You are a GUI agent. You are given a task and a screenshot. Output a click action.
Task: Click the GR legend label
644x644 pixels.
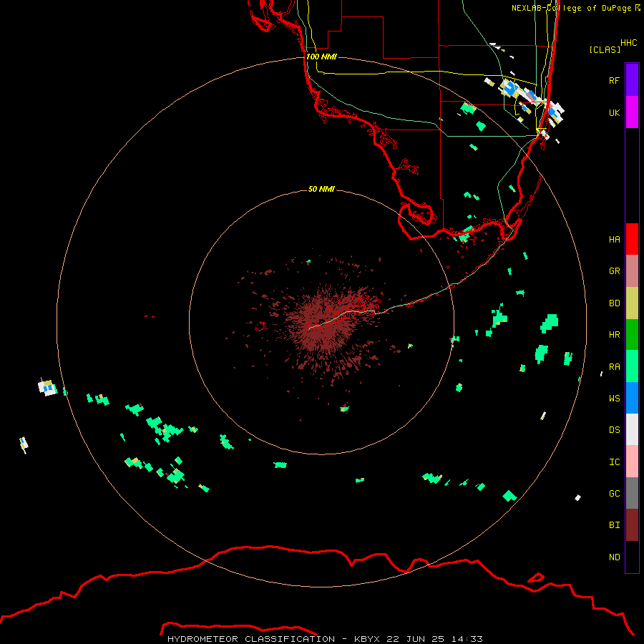[x=614, y=271]
